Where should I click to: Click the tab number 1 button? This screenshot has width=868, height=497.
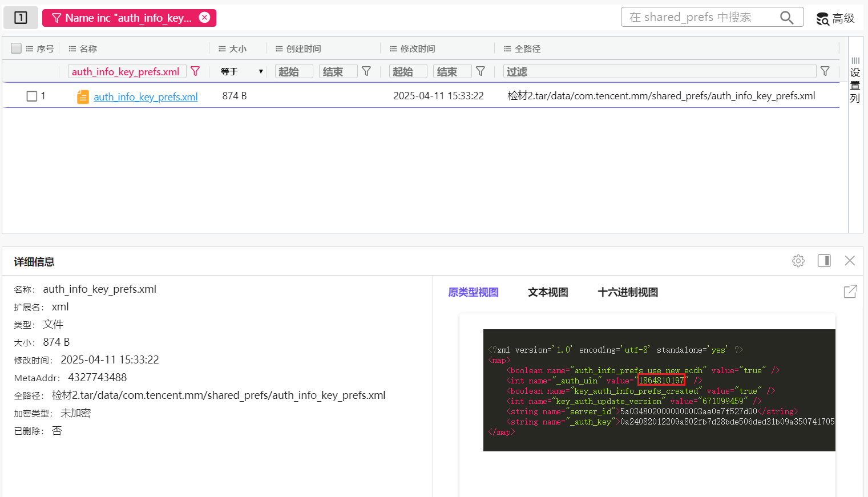pyautogui.click(x=21, y=18)
